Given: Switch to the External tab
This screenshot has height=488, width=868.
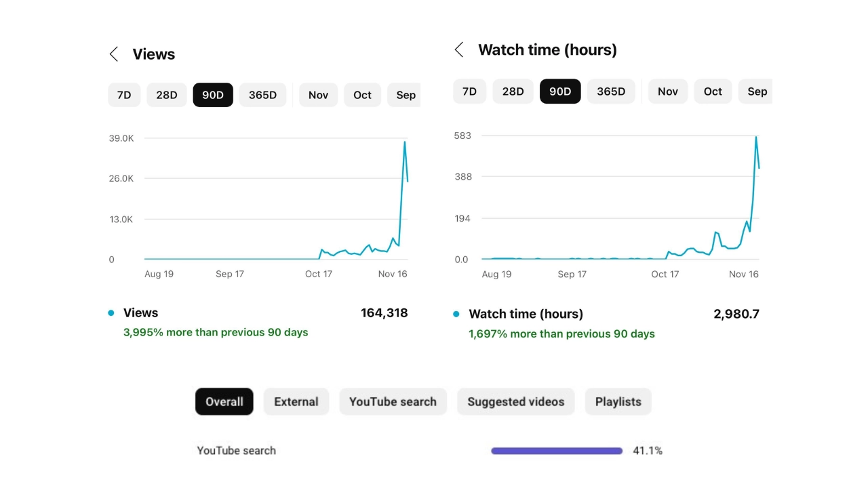Looking at the screenshot, I should point(296,401).
